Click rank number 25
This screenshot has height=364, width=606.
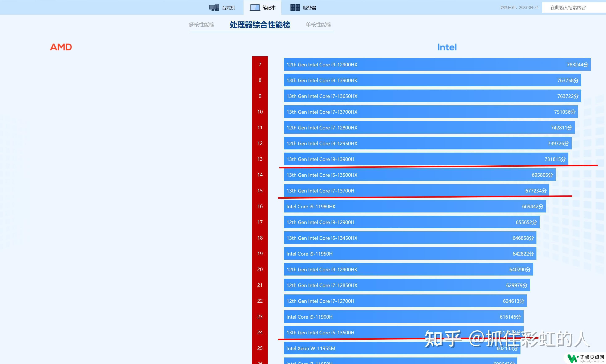pyautogui.click(x=260, y=348)
